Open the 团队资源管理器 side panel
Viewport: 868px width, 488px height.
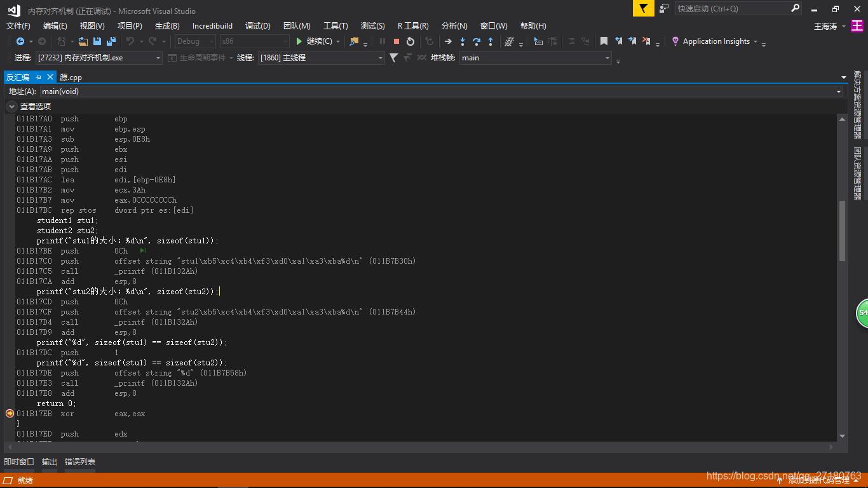tap(857, 173)
